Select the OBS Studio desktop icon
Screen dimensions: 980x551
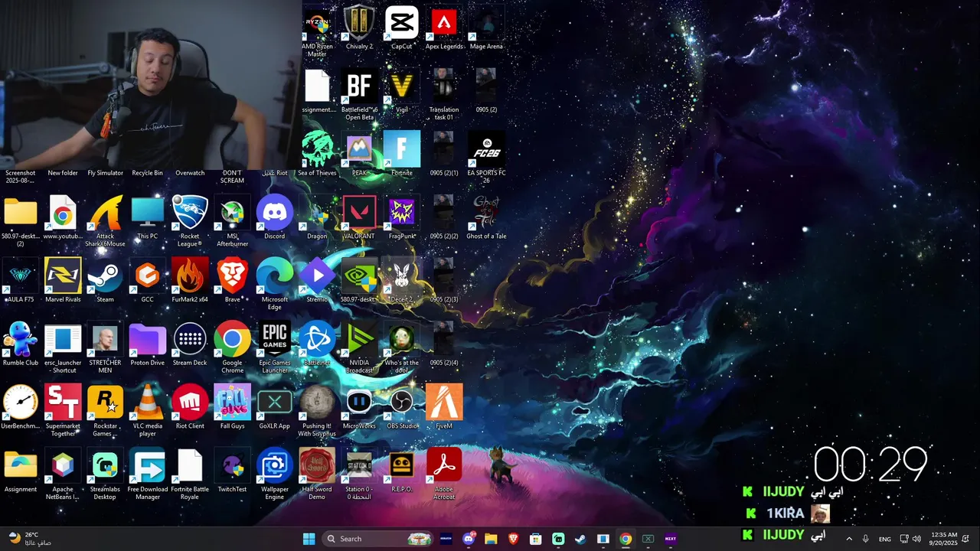402,403
